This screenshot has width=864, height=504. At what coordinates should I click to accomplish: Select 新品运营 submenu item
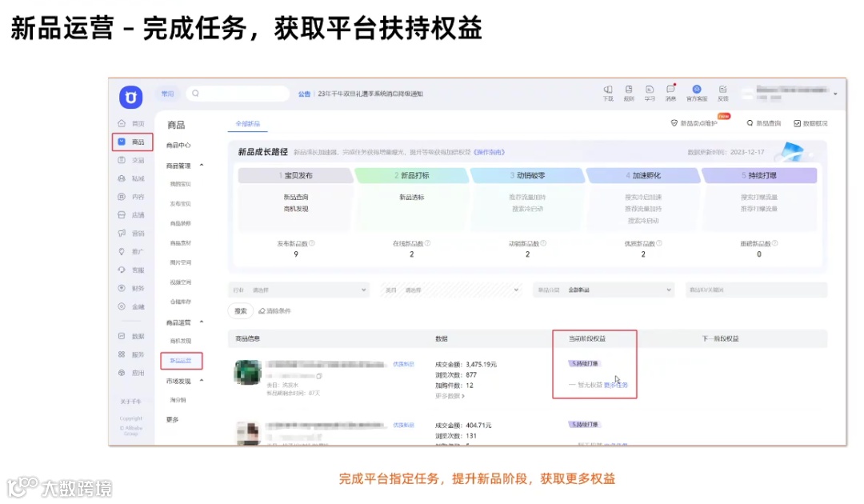tap(182, 360)
